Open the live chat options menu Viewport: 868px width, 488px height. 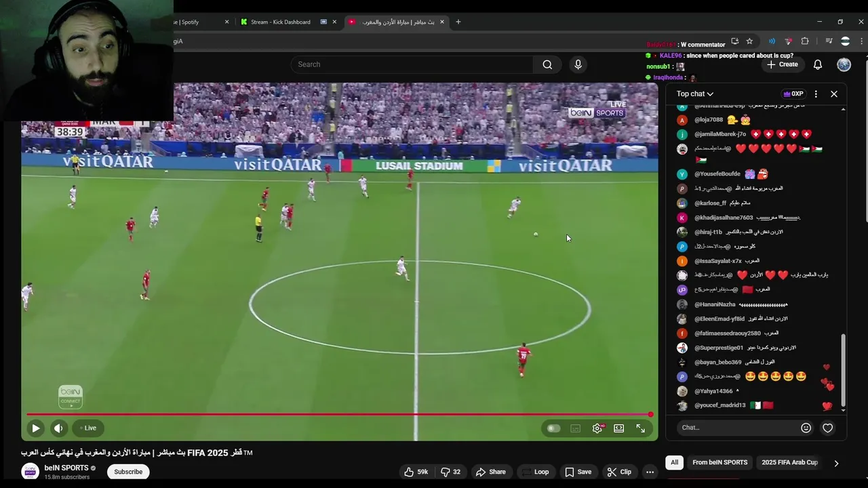[816, 94]
